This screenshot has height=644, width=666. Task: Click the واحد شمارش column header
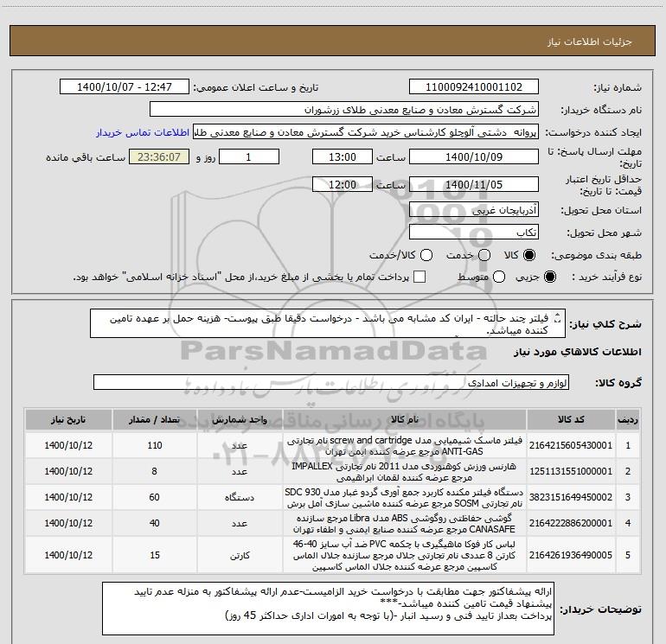[x=240, y=419]
